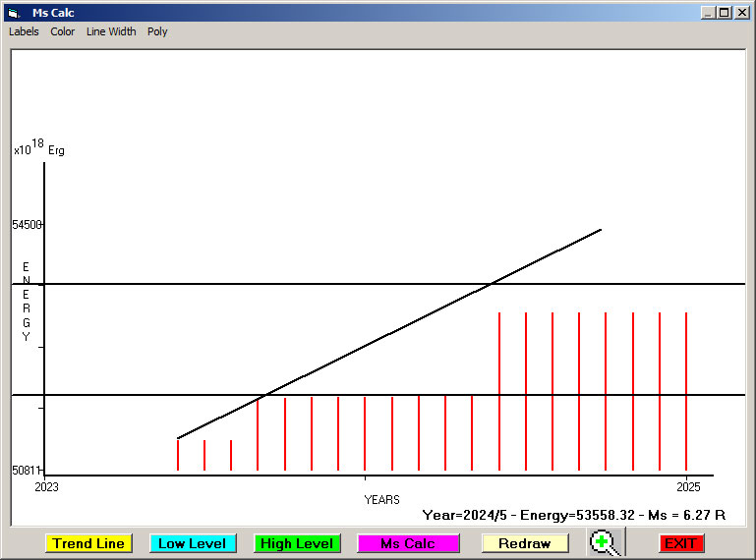This screenshot has height=560, width=756.
Task: Open the Line Width menu
Action: pyautogui.click(x=111, y=31)
